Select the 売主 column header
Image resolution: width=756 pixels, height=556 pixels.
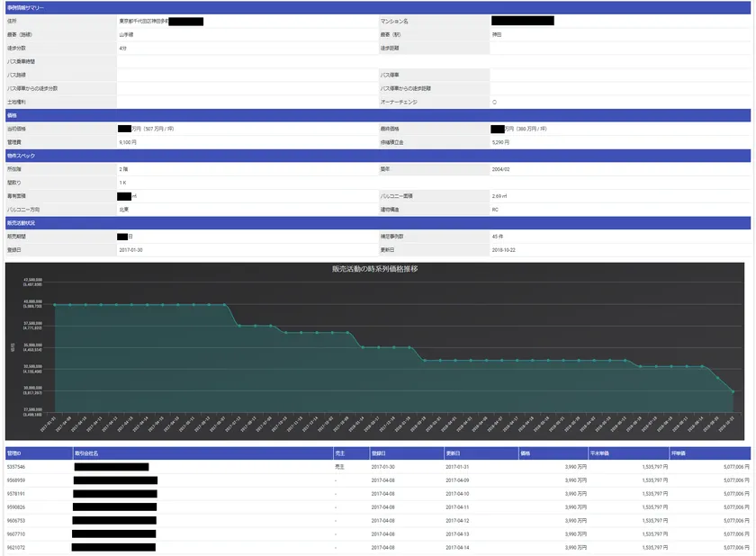(339, 453)
